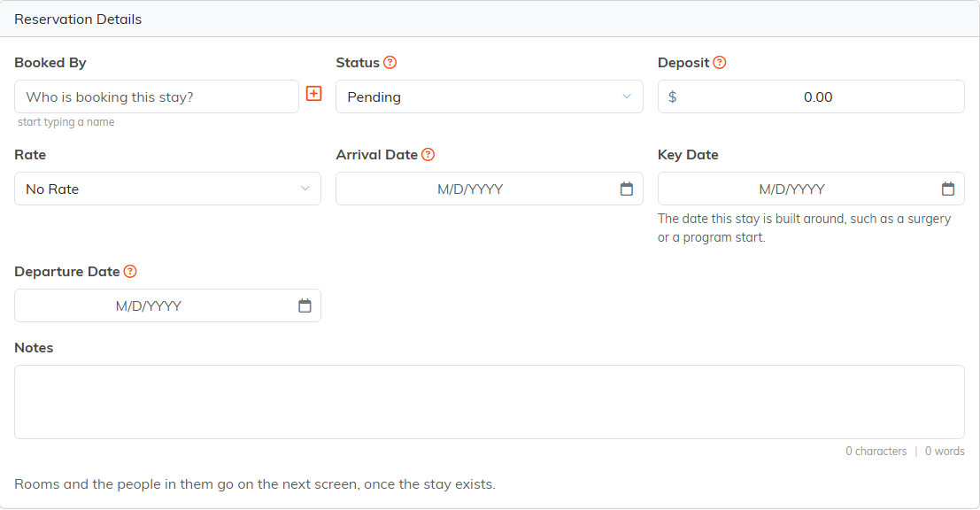Focus the Key Date input field
The width and height of the screenshot is (980, 510).
(811, 189)
